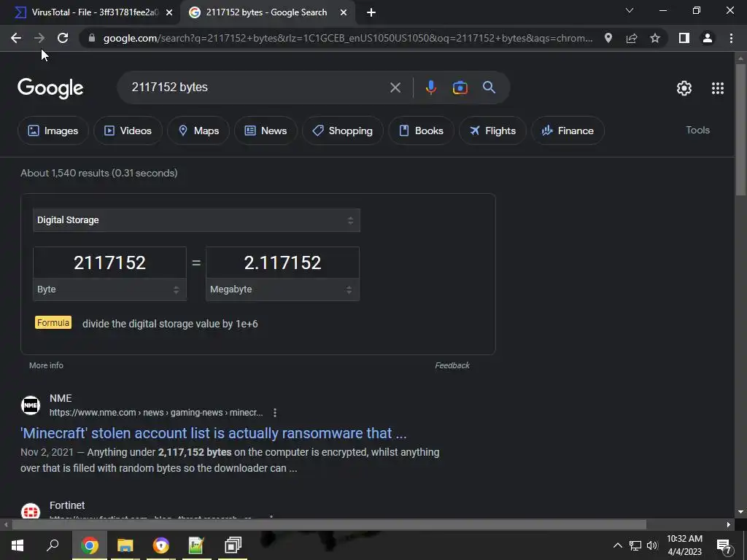Go to the Google logo homepage
The width and height of the screenshot is (747, 560).
pos(50,88)
